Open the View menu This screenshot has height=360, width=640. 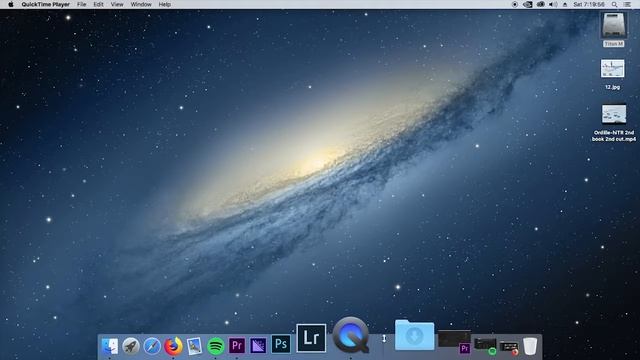pos(117,4)
